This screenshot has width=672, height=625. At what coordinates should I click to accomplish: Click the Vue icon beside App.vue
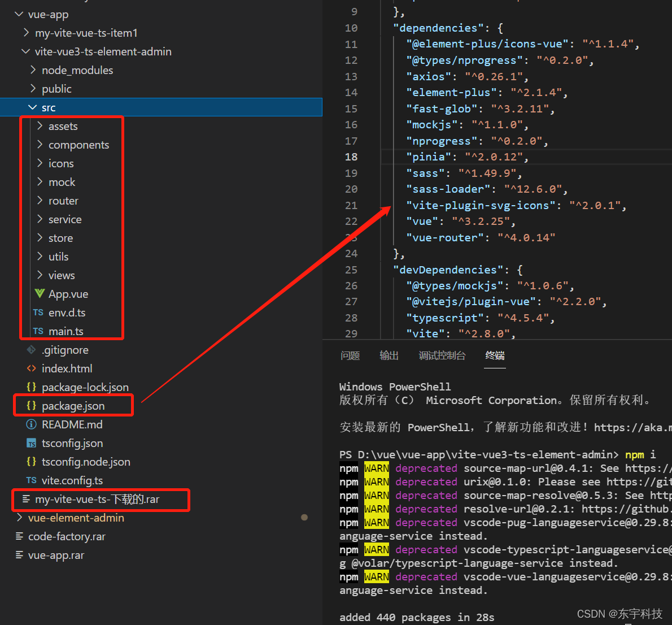(40, 294)
